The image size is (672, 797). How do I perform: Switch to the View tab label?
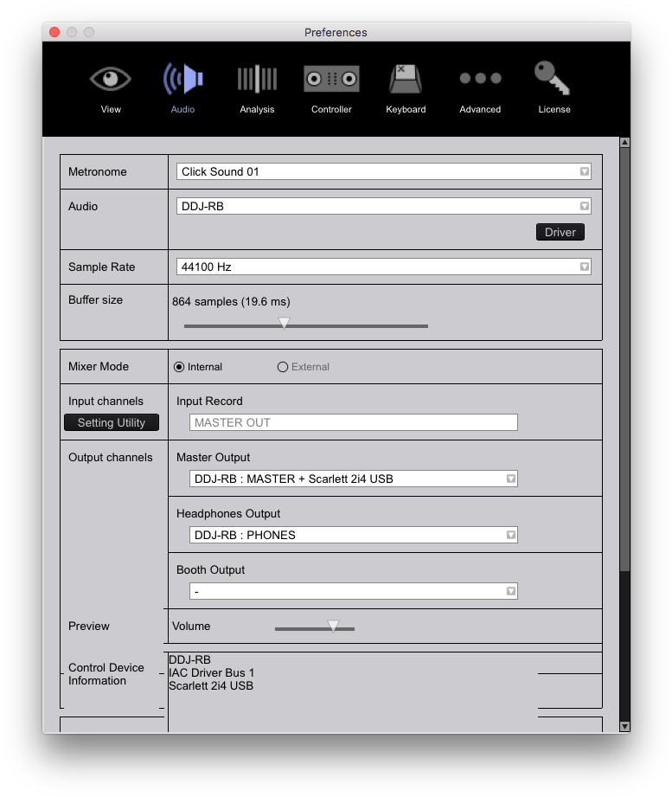coord(111,109)
